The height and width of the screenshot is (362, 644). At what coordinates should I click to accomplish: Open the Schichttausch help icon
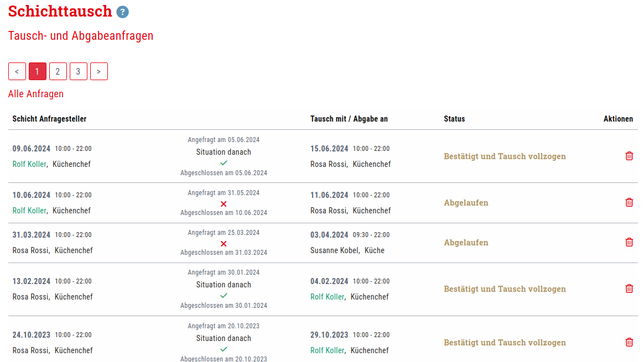122,11
